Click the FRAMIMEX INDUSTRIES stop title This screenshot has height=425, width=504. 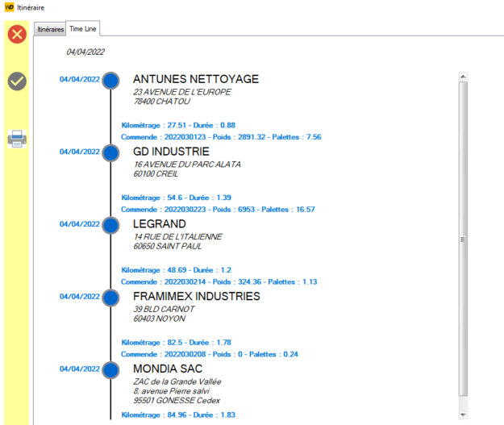coord(196,296)
